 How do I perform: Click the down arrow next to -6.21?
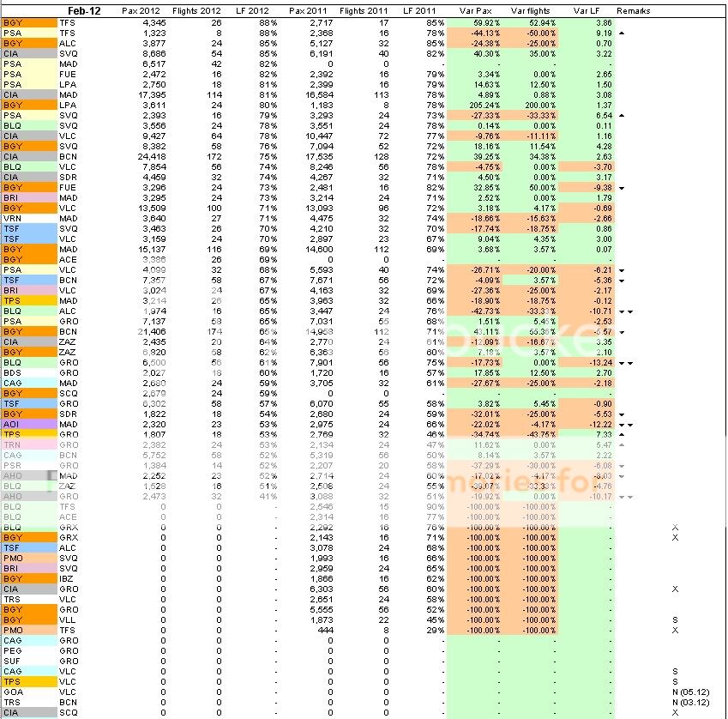pyautogui.click(x=622, y=269)
